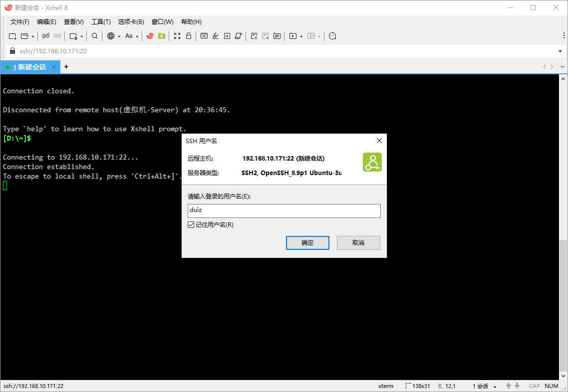Open the on-screen keyboard icon
Screen dimensions: 568x392
(204, 36)
